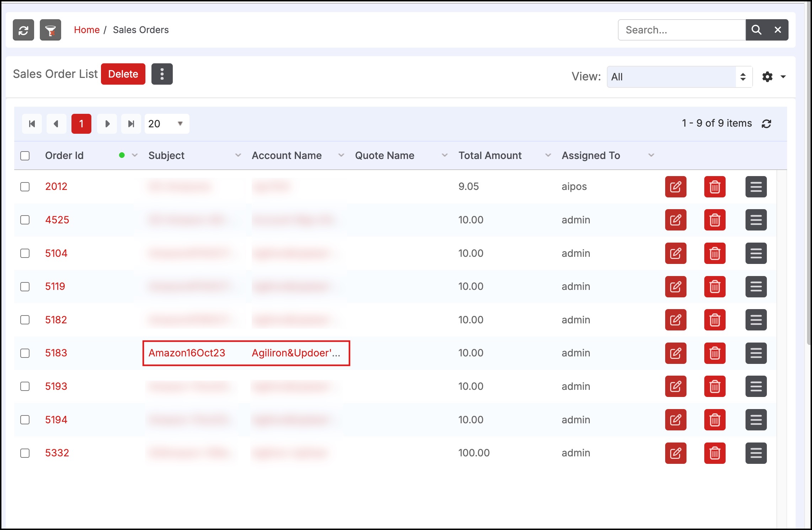This screenshot has height=530, width=812.
Task: Click the red Delete button
Action: (123, 74)
